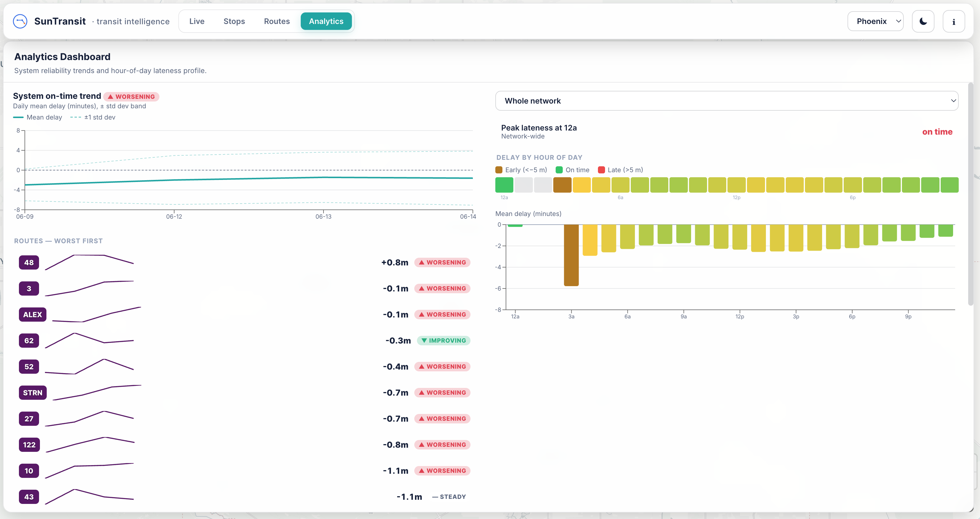
Task: Toggle dark mode with moon icon
Action: pyautogui.click(x=923, y=21)
